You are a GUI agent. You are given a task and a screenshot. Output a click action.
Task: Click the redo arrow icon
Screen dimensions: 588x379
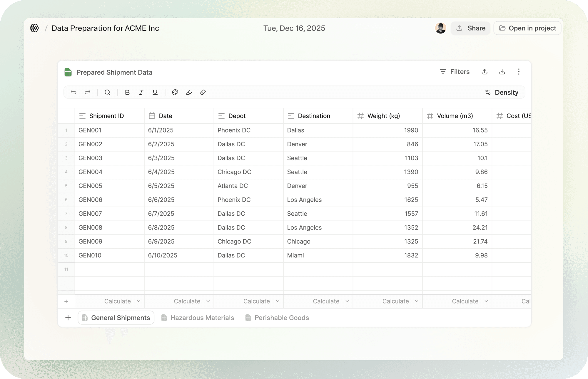click(87, 92)
